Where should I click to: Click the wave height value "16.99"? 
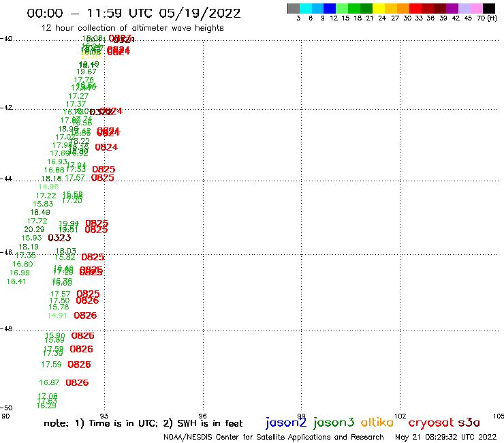click(20, 273)
